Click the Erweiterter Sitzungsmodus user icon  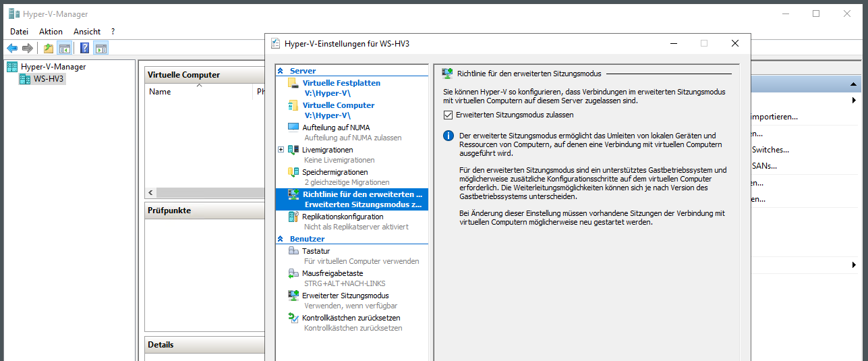(x=293, y=296)
